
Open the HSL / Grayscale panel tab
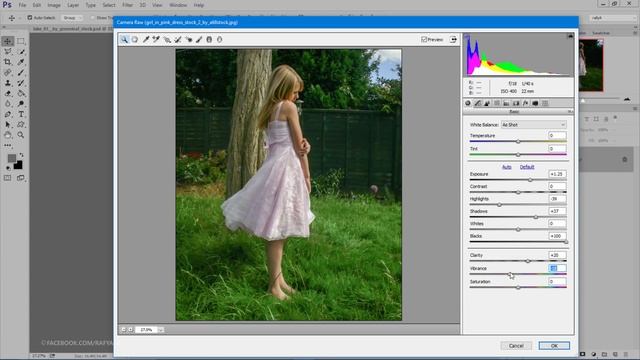(497, 103)
